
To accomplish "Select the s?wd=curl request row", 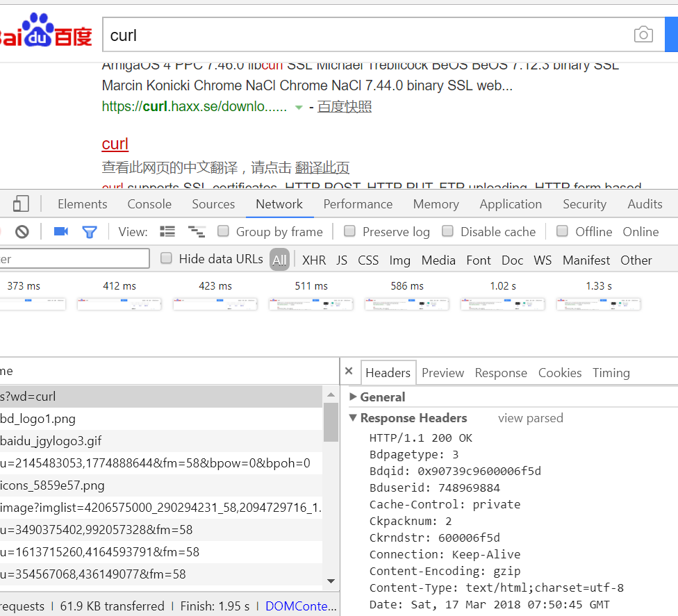I will [161, 397].
